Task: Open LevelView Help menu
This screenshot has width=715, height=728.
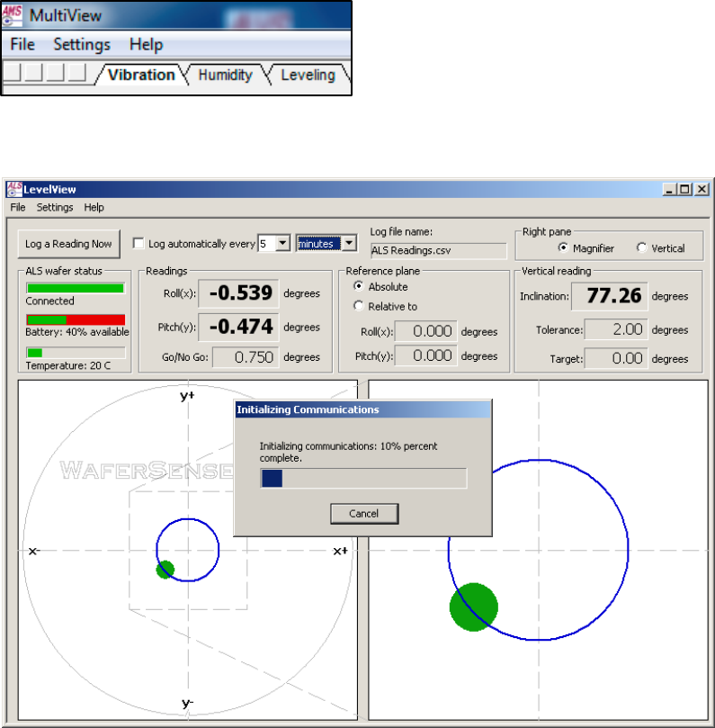Action: (94, 207)
